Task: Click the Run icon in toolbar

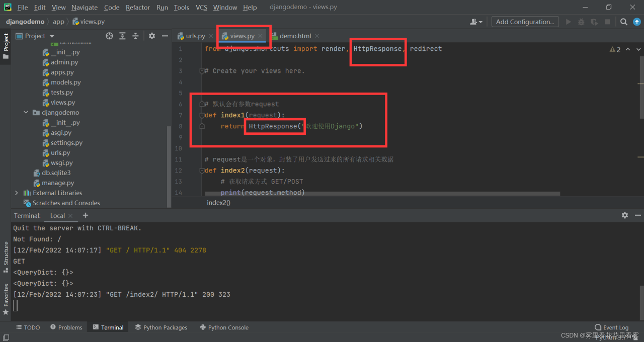Action: [x=569, y=22]
